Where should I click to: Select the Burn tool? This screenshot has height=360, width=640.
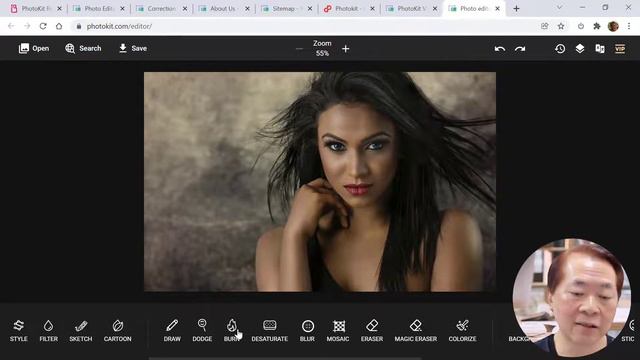click(232, 331)
